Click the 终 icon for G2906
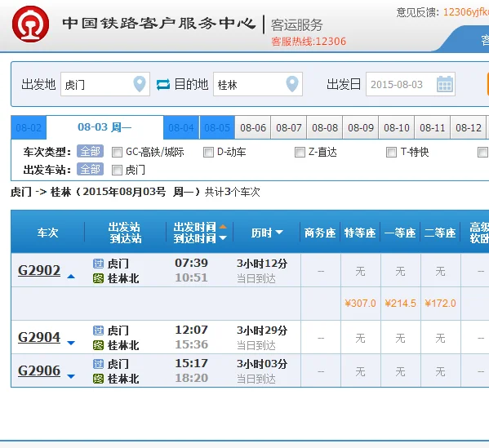Image resolution: width=489 pixels, height=448 pixels. (x=98, y=379)
